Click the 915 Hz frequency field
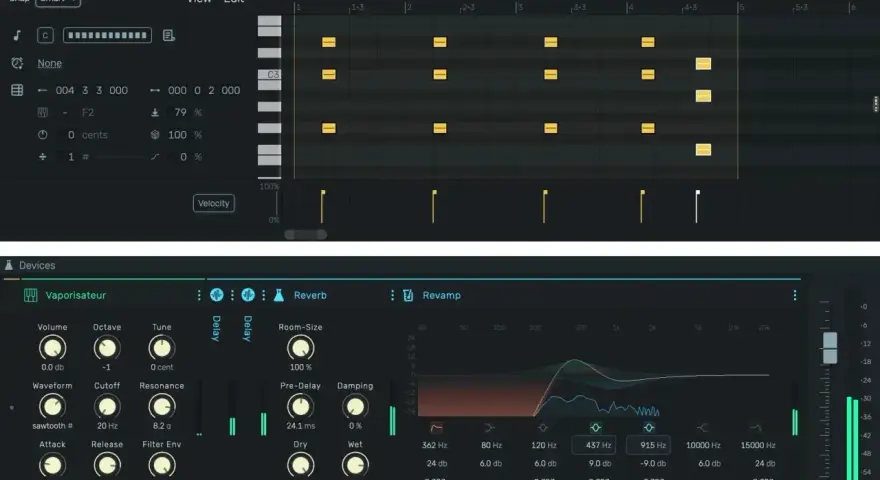 (648, 445)
